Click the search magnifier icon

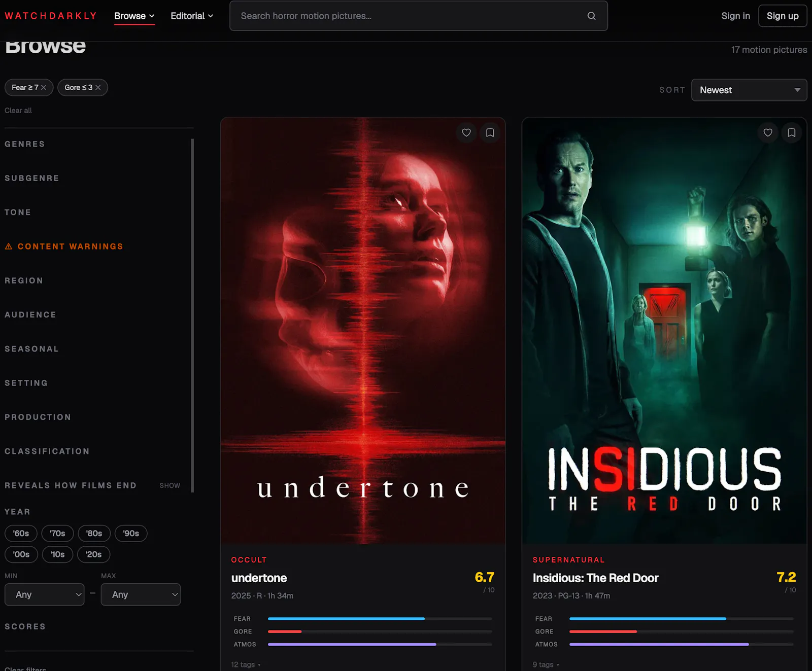(591, 16)
